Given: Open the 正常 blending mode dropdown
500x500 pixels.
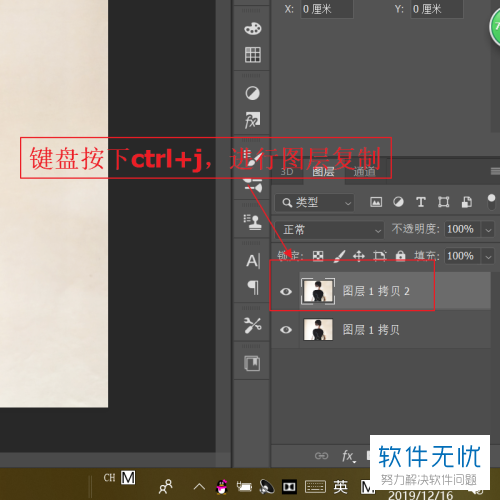Looking at the screenshot, I should pyautogui.click(x=329, y=230).
